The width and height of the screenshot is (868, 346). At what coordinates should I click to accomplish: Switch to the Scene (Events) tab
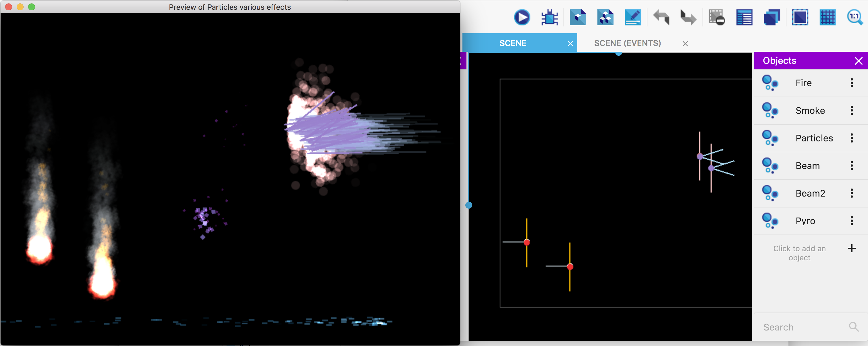pyautogui.click(x=627, y=43)
